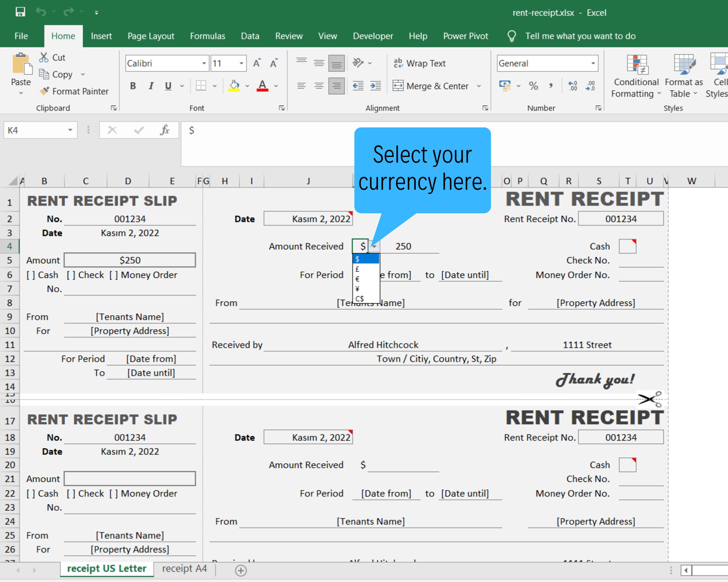Toggle italic formatting
Viewport: 728px width, 582px height.
pos(151,86)
